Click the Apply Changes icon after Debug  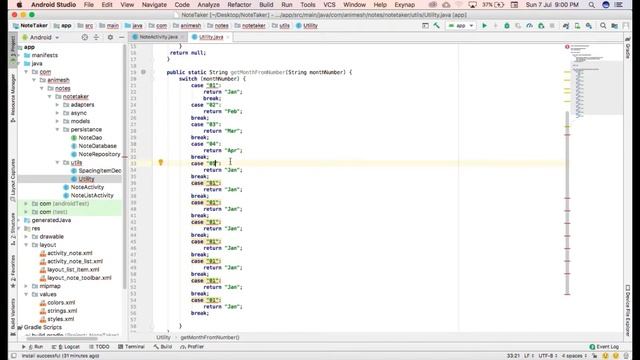[518, 26]
